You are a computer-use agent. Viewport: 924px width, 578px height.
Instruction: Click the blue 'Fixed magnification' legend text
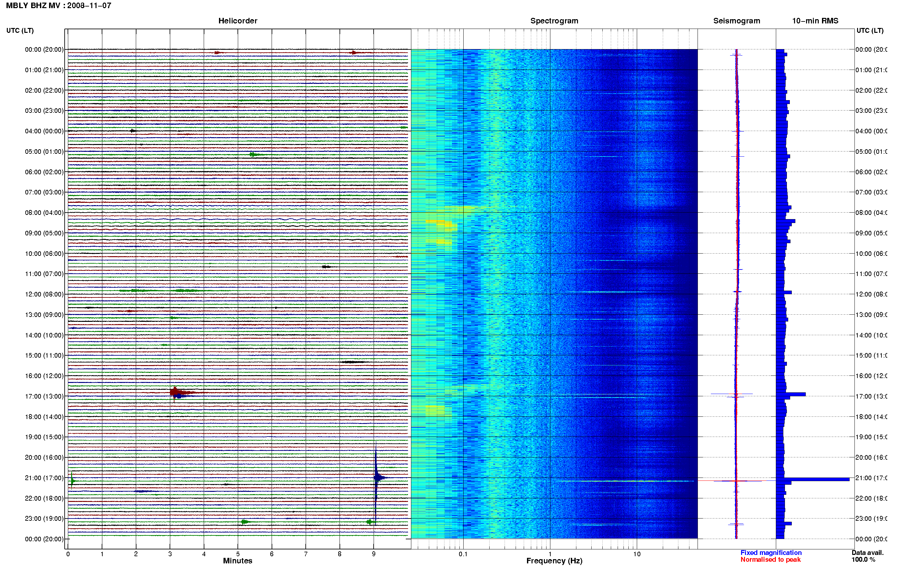[771, 553]
